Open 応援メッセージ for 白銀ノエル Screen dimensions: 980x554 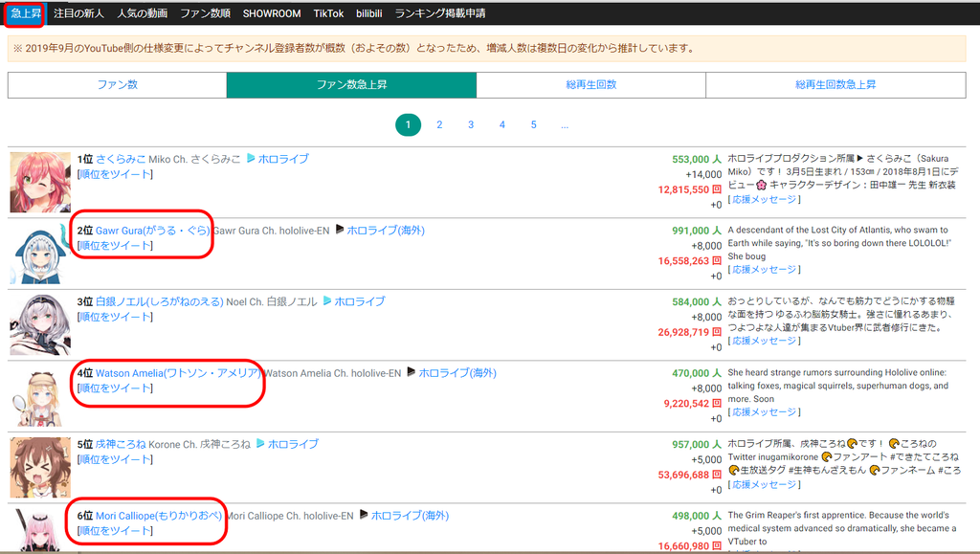pyautogui.click(x=765, y=341)
